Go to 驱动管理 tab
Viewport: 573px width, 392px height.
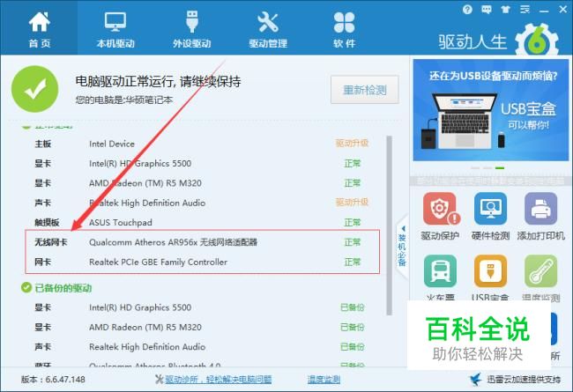pyautogui.click(x=268, y=29)
